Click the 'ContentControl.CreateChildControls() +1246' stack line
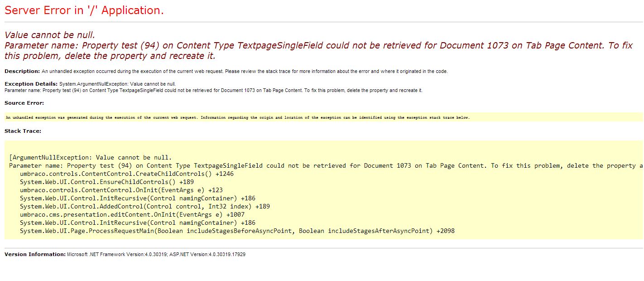The image size is (644, 281). [127, 174]
